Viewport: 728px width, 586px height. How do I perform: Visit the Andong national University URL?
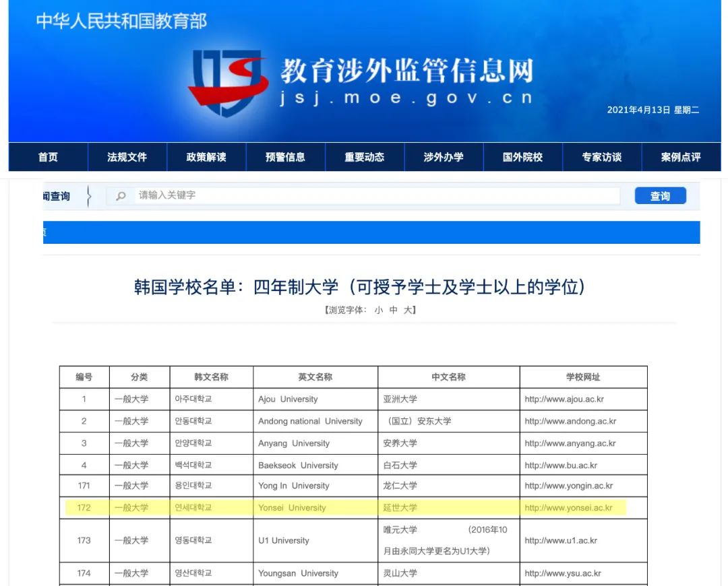tap(570, 422)
